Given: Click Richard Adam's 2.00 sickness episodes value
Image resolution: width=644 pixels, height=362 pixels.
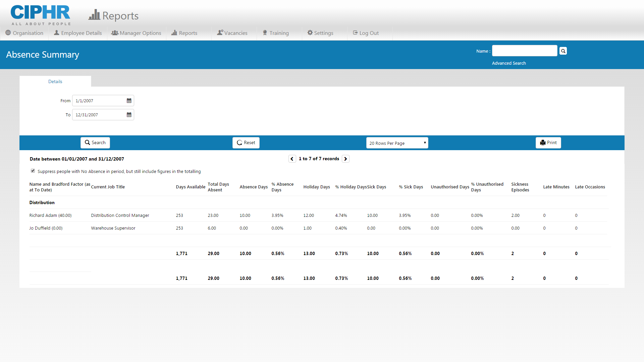Looking at the screenshot, I should point(515,216).
